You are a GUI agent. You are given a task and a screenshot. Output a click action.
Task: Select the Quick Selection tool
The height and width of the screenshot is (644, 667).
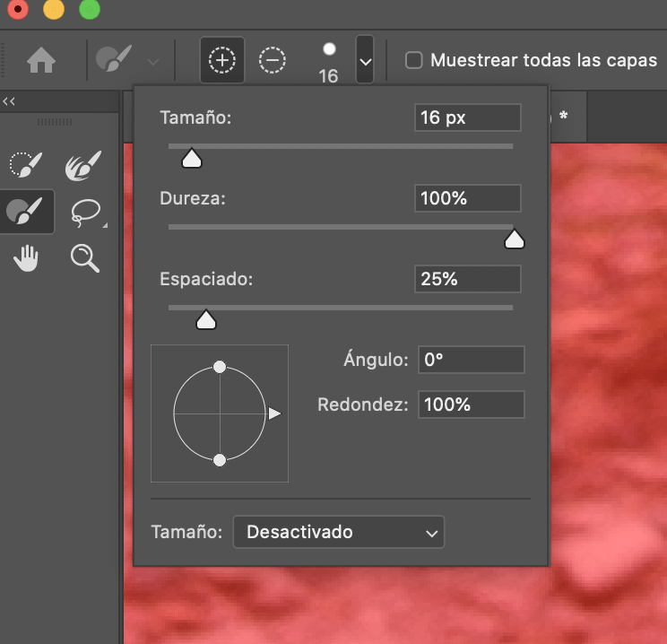tap(26, 164)
